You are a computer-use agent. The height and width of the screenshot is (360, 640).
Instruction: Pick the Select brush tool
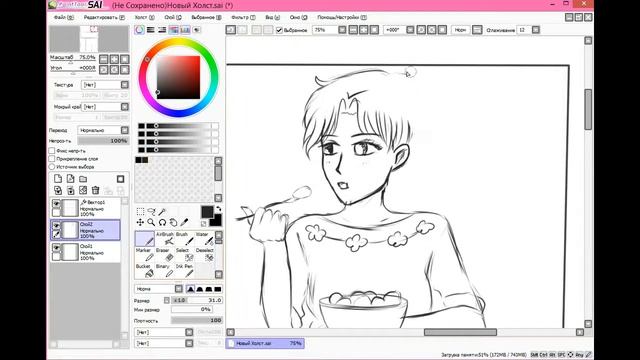pyautogui.click(x=184, y=254)
